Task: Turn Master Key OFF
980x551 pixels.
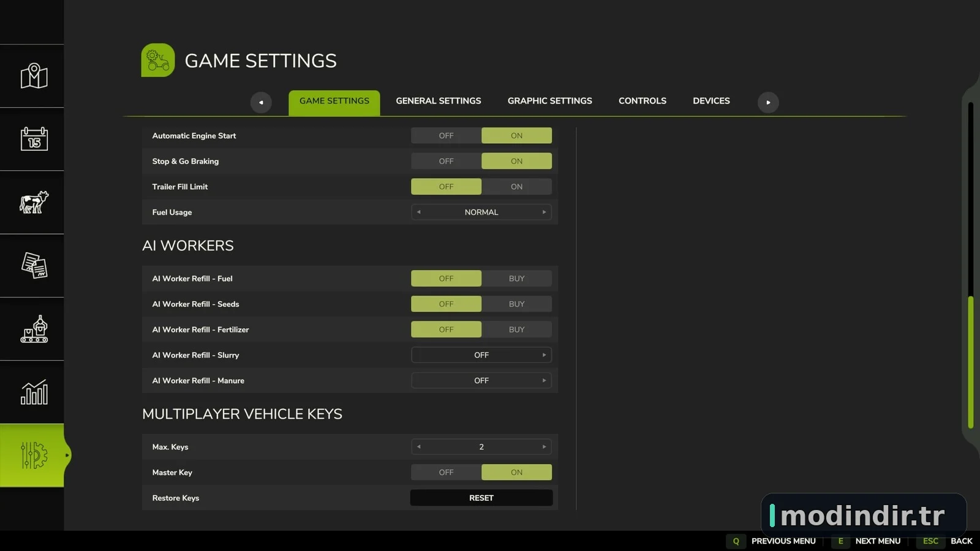Action: (x=446, y=473)
